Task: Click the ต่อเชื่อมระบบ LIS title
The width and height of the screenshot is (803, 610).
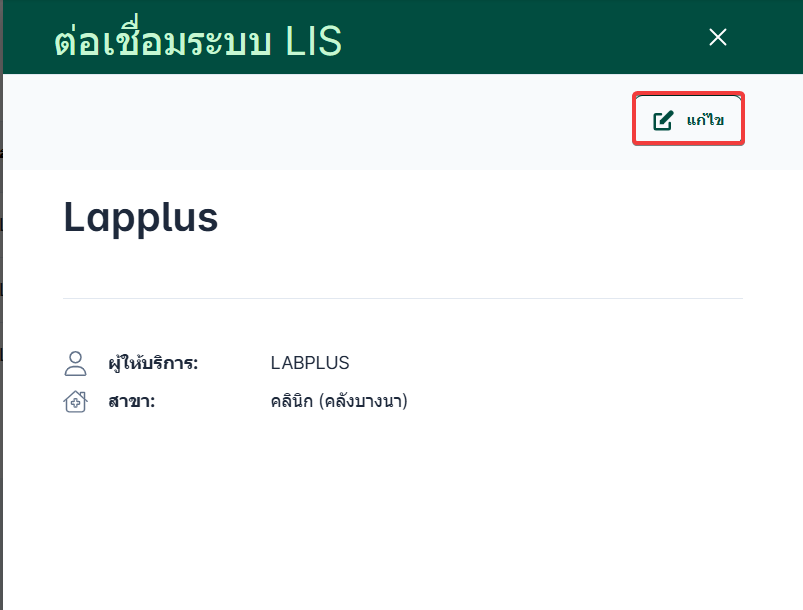Action: click(x=197, y=41)
